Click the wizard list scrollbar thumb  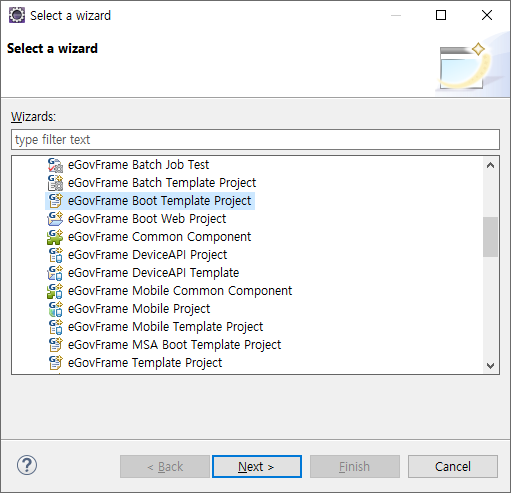coord(490,237)
